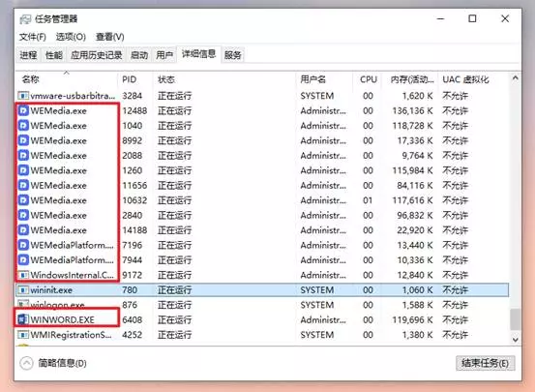Switch to the 性能 tab
Viewport: 535px width, 392px height.
(54, 55)
